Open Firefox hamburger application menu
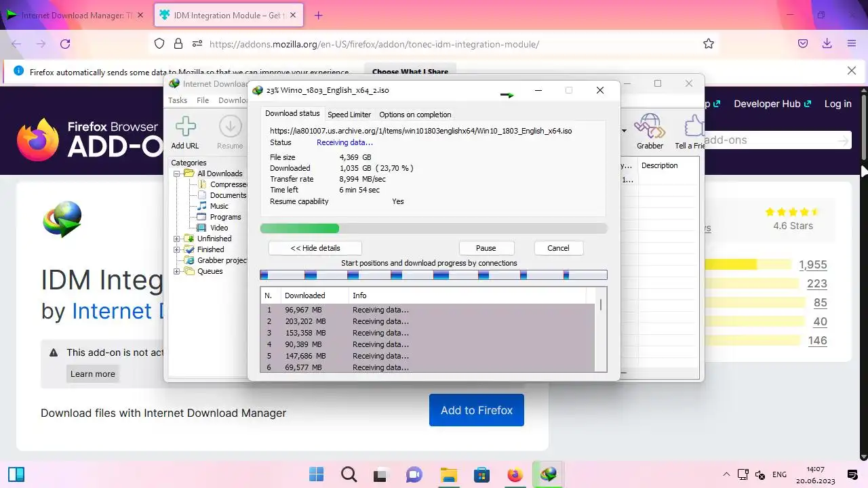 click(x=852, y=44)
